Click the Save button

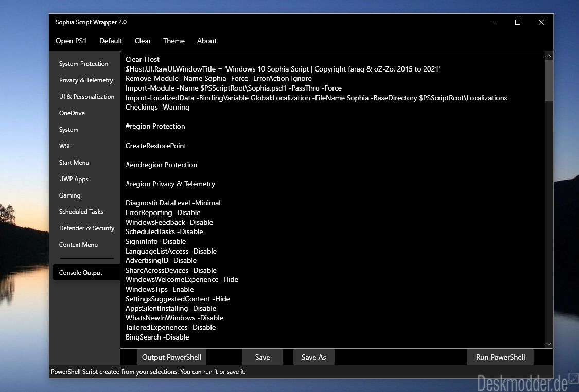click(262, 358)
